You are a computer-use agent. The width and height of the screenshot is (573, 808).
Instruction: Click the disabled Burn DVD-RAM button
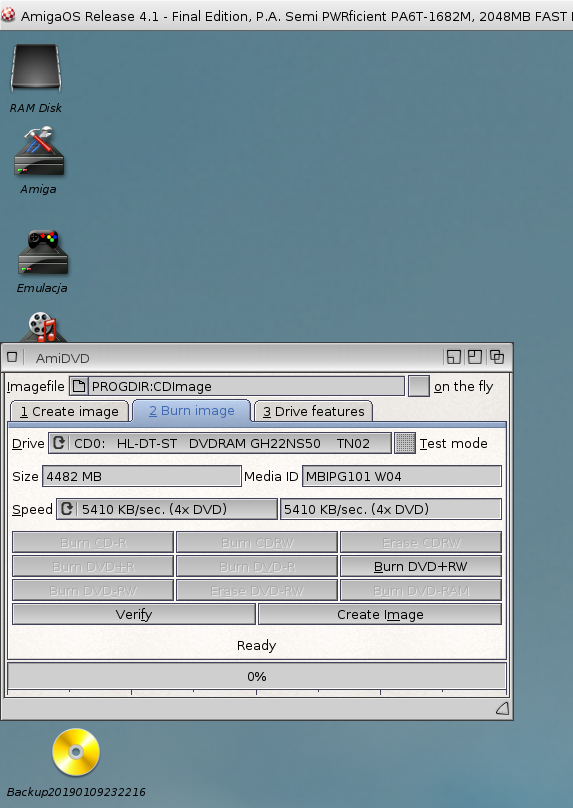pyautogui.click(x=420, y=591)
